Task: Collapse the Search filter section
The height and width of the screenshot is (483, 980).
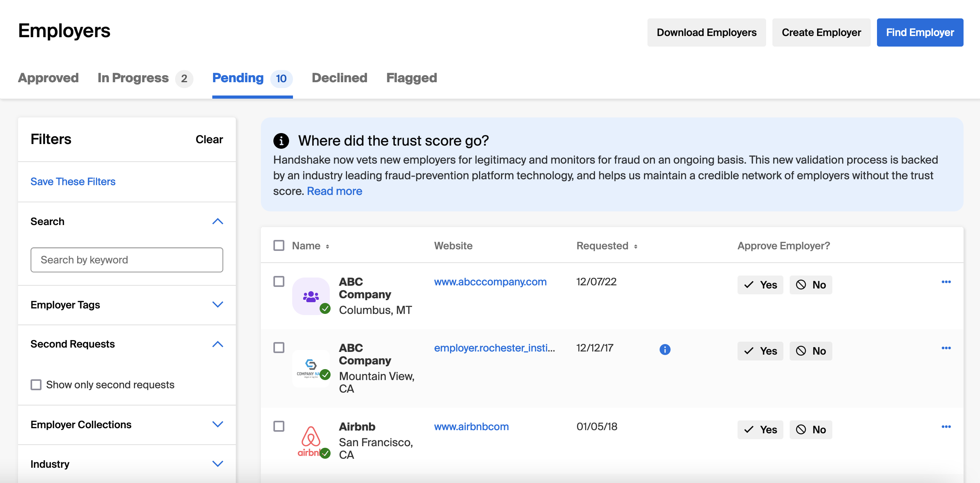Action: [x=217, y=222]
